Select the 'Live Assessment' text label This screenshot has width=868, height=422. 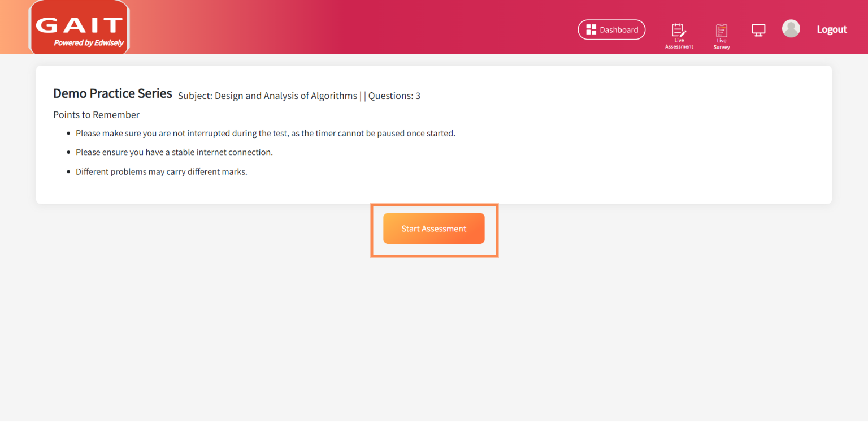[x=679, y=44]
